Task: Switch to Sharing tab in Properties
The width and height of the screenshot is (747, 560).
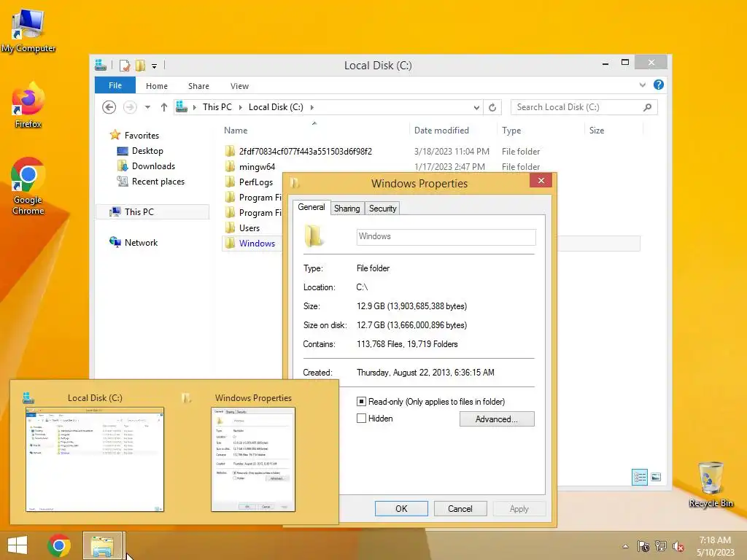Action: 347,209
